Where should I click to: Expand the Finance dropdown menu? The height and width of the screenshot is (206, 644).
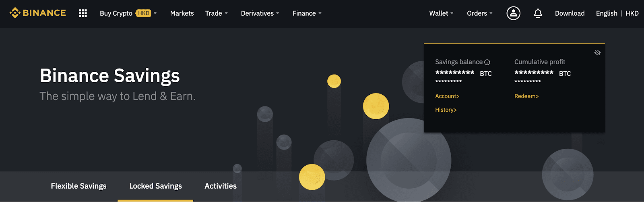(x=307, y=13)
